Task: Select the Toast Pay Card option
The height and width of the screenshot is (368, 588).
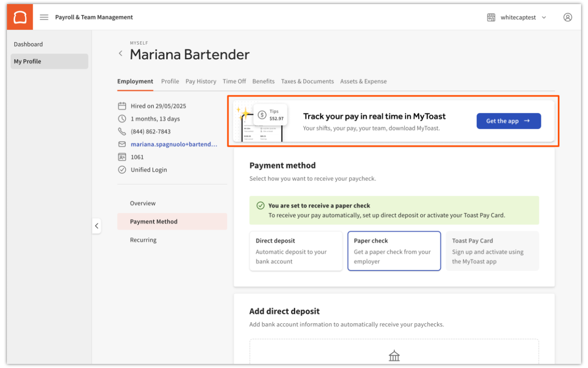Action: [492, 251]
